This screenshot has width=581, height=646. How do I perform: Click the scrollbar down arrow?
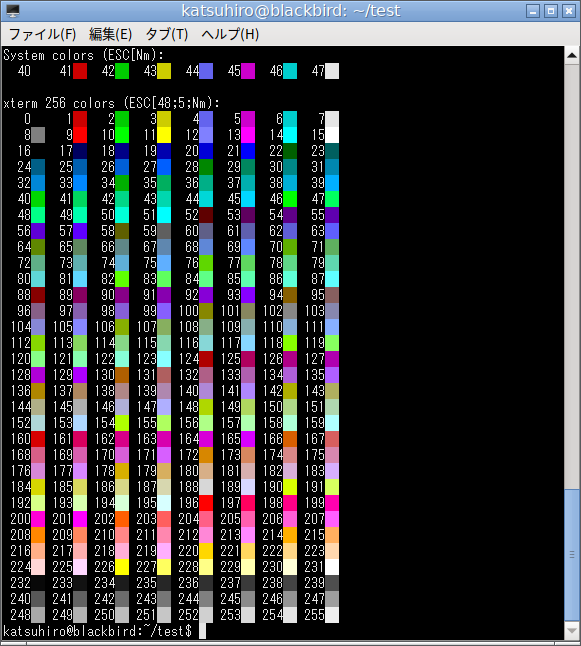tap(572, 630)
